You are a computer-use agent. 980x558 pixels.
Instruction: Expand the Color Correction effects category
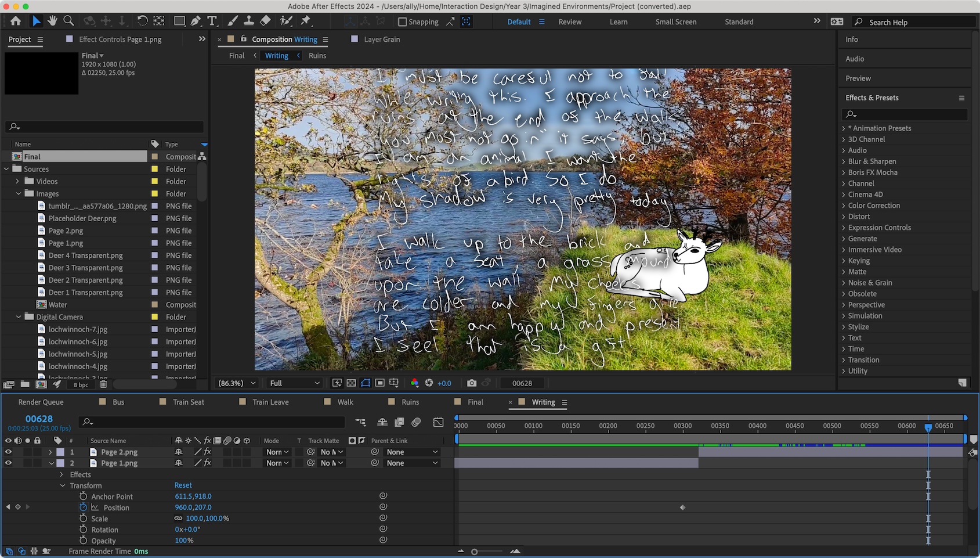tap(844, 206)
